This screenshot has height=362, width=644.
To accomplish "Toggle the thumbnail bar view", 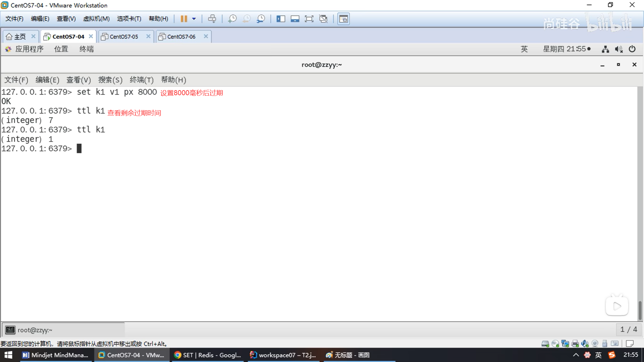I will tap(295, 19).
